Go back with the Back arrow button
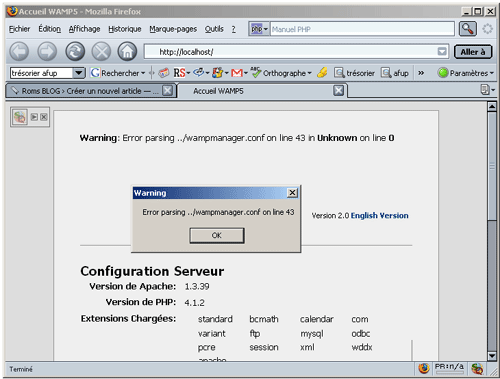 [19, 52]
